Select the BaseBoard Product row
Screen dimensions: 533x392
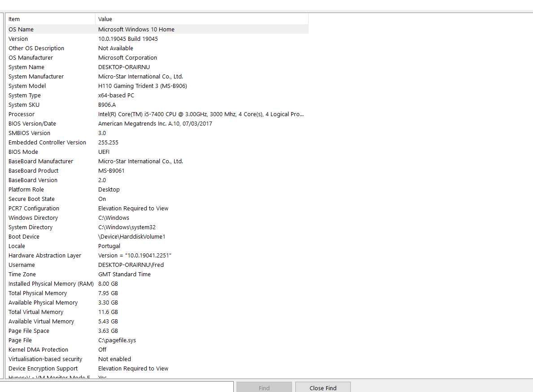click(157, 170)
